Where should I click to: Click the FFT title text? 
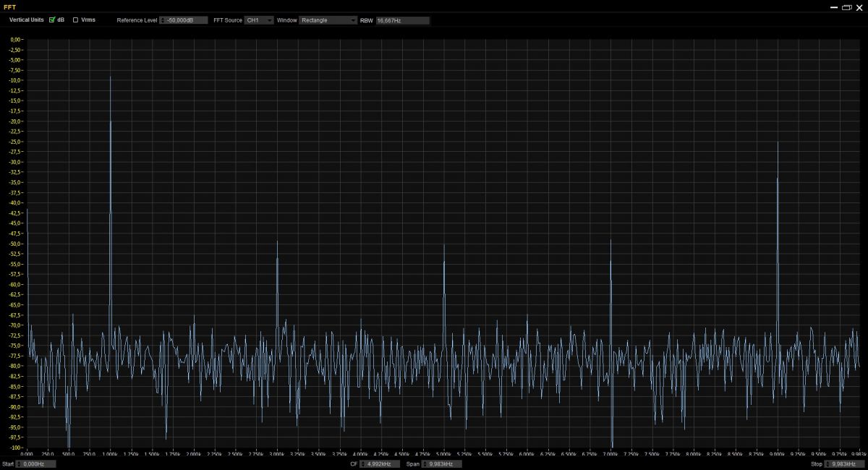tap(9, 7)
